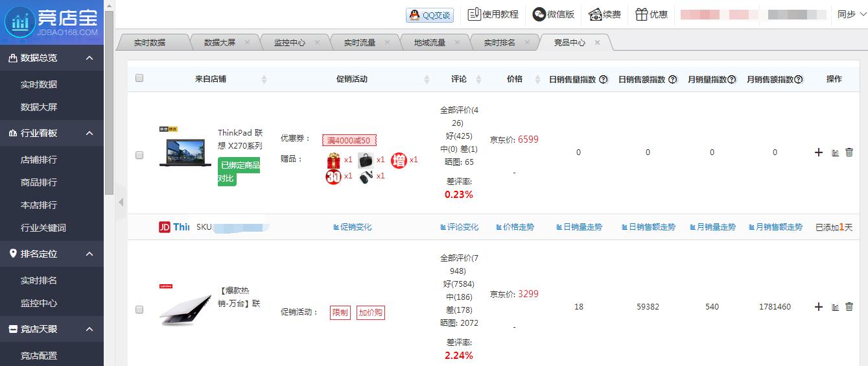Switch to 实时流量 tab
This screenshot has height=366, width=868.
(360, 42)
